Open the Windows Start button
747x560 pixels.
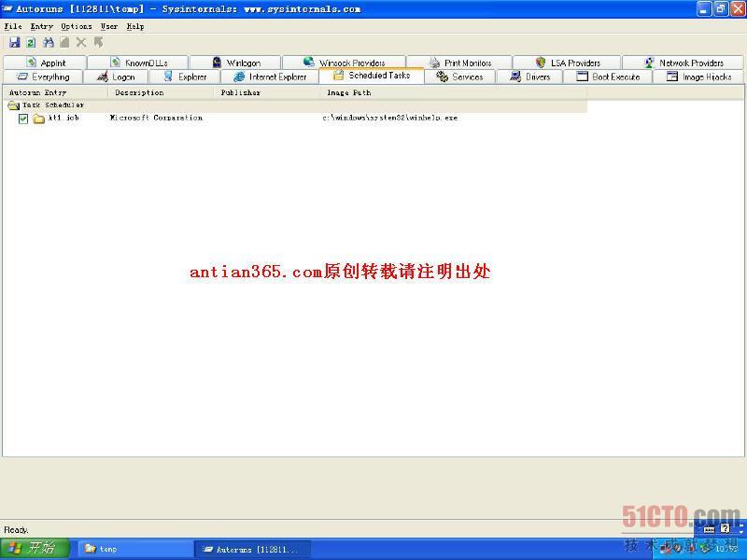tap(35, 548)
